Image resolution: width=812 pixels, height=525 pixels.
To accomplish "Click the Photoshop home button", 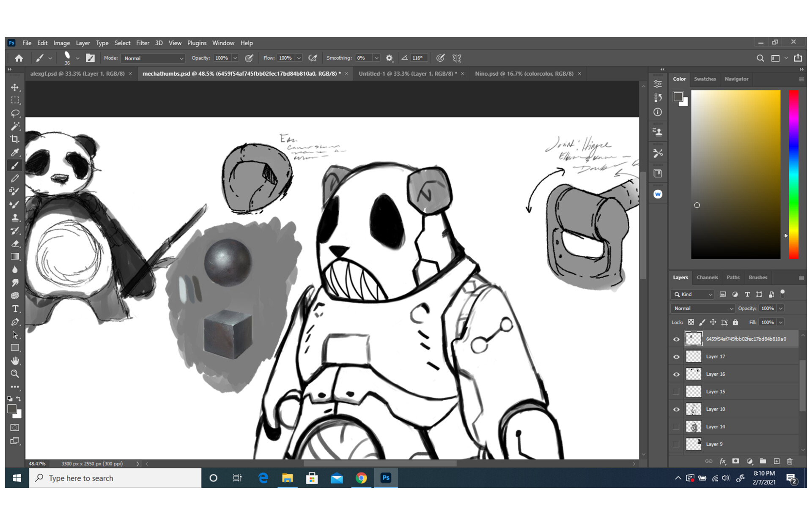I will (x=19, y=58).
